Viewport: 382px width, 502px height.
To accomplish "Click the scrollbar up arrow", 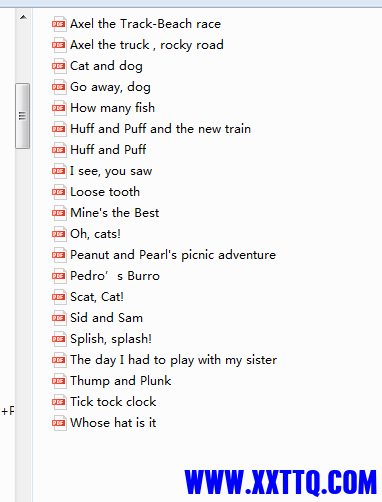I will tap(23, 17).
